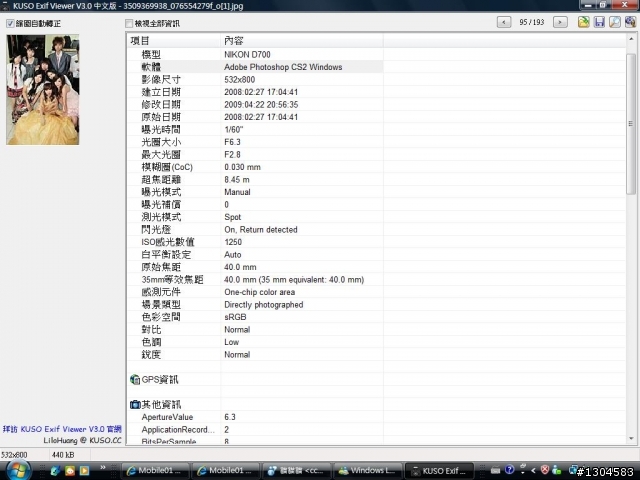Go to the previous image with the left arrow button

(504, 22)
